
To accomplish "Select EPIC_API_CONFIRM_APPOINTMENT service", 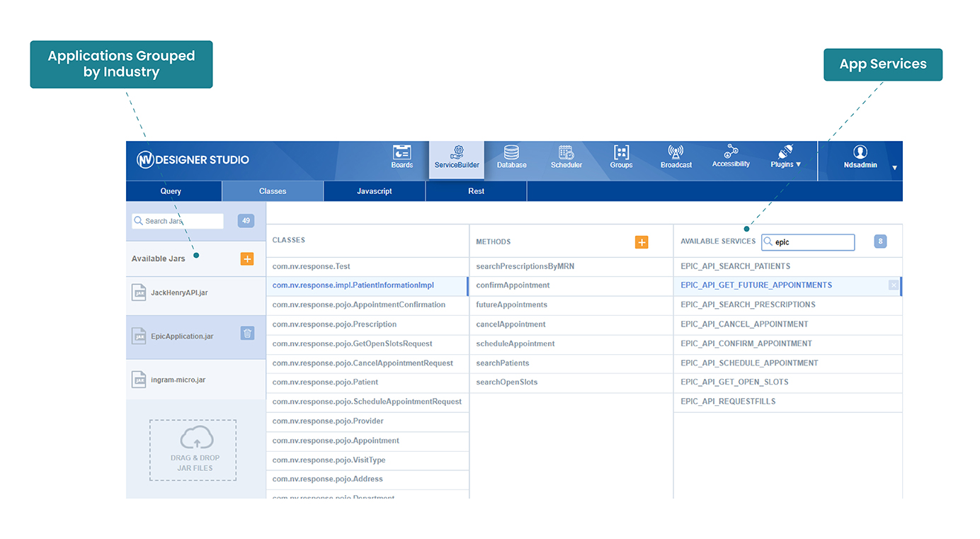I will coord(788,344).
